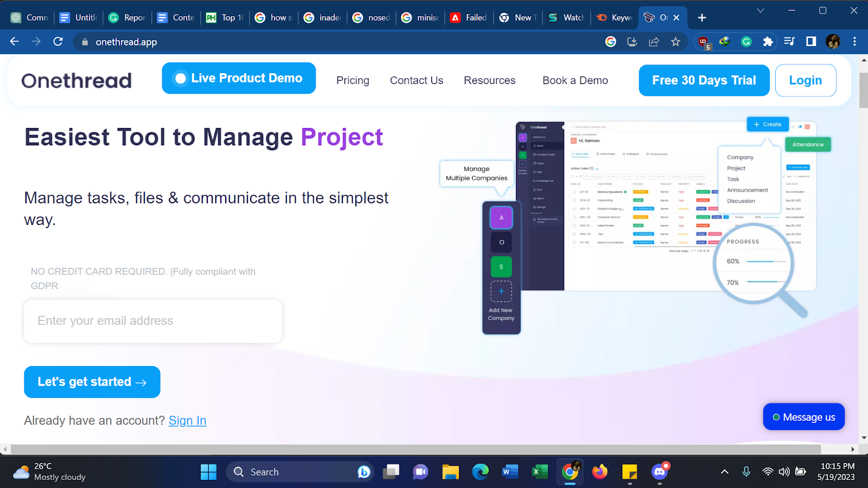Image resolution: width=868 pixels, height=488 pixels.
Task: Open a new browser tab
Action: [702, 18]
